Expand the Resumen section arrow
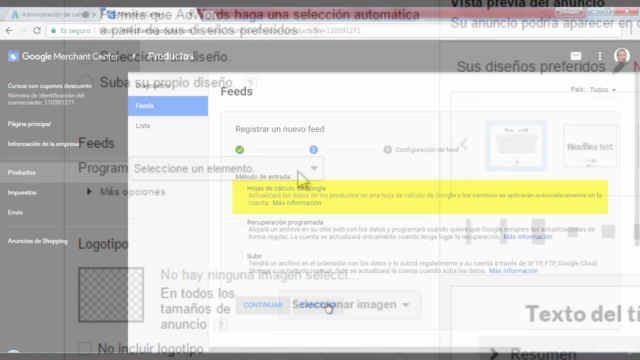The height and width of the screenshot is (360, 640). tap(494, 353)
